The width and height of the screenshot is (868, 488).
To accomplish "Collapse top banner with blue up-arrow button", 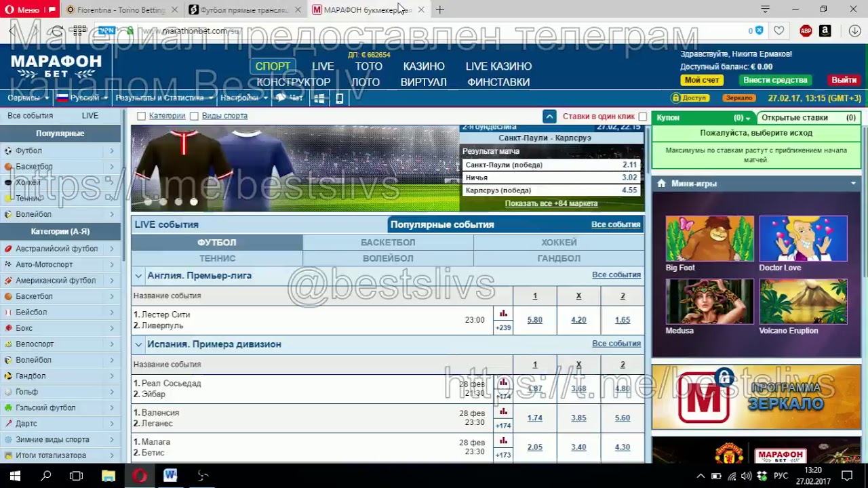I will [549, 117].
